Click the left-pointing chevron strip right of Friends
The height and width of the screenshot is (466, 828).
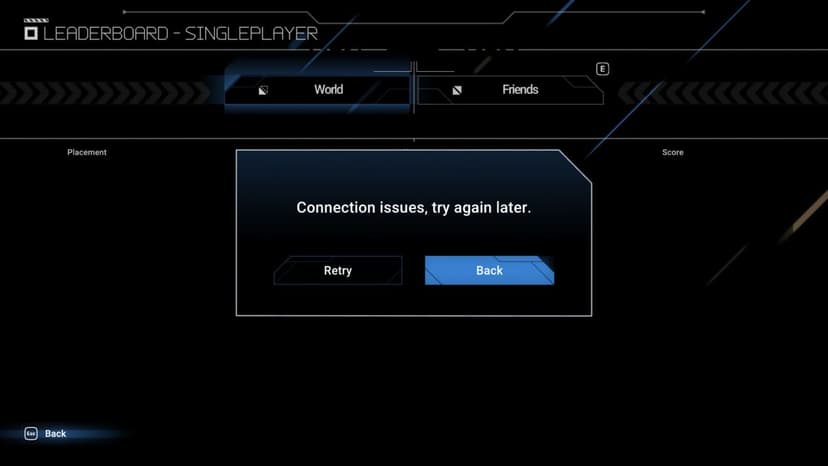click(722, 92)
